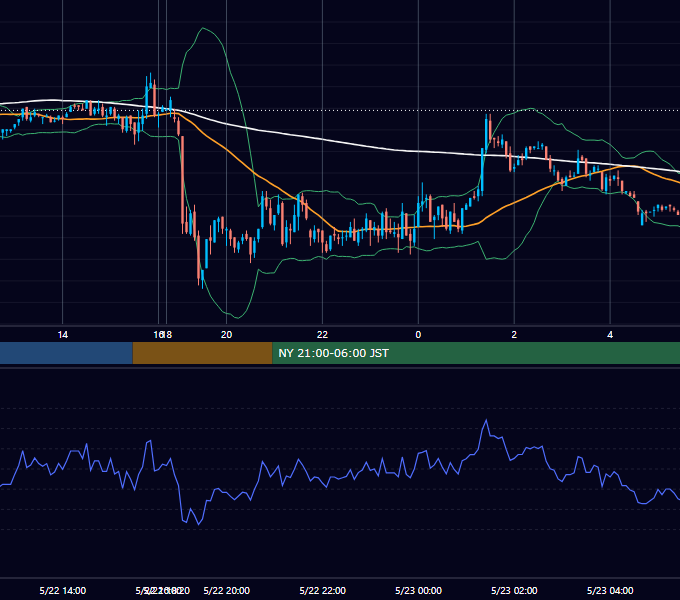Click the 5/22 14:00 date label

coord(62,590)
